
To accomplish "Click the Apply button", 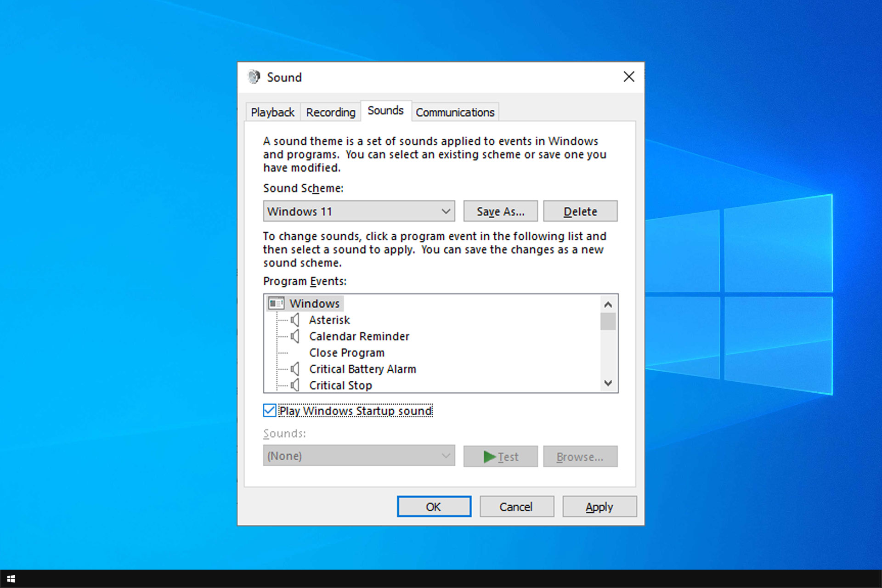I will (x=599, y=507).
